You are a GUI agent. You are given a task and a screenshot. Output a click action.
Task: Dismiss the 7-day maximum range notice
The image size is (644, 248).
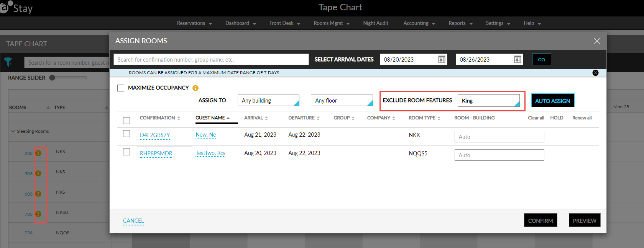[595, 73]
